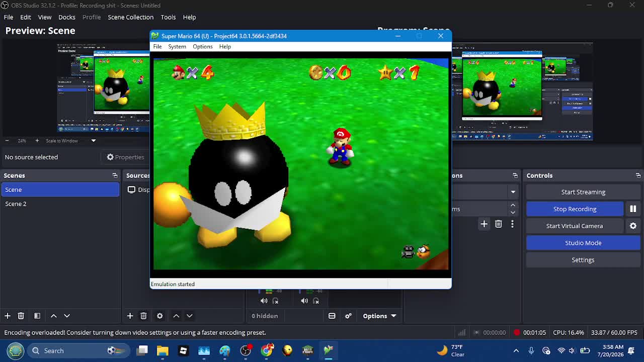Image resolution: width=644 pixels, height=362 pixels.
Task: Move scene up arrow in Scenes dock
Action: tap(53, 316)
